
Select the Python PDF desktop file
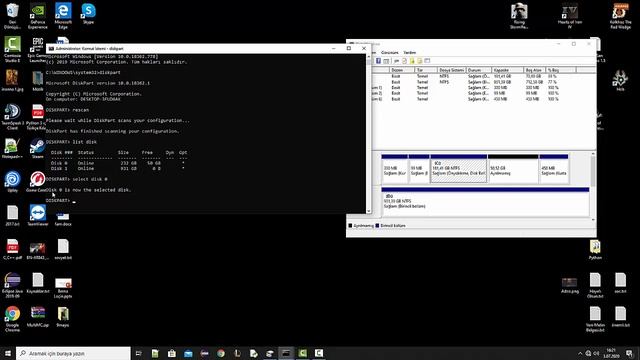click(37, 117)
